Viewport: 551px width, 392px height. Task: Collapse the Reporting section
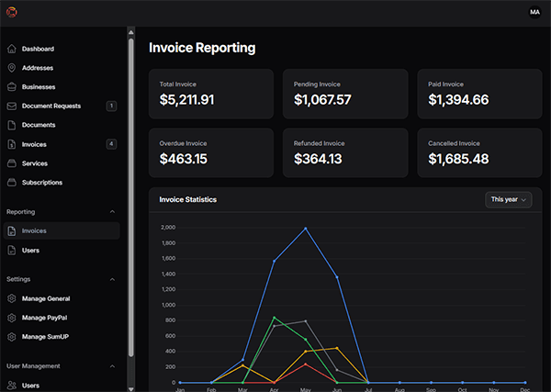point(112,212)
